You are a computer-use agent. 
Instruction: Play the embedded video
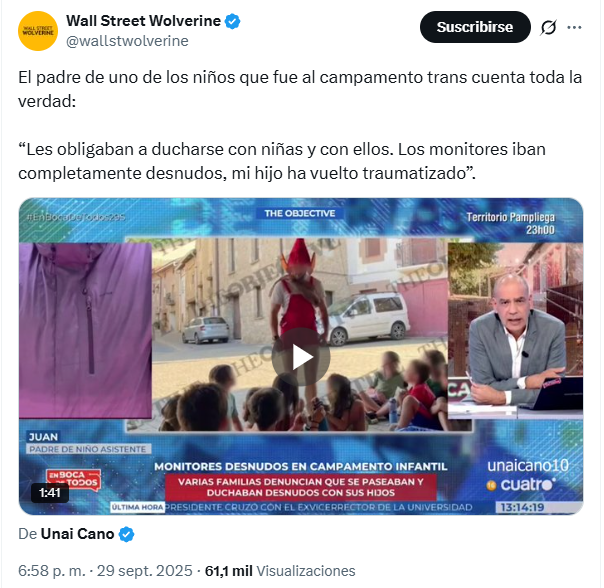tap(301, 357)
